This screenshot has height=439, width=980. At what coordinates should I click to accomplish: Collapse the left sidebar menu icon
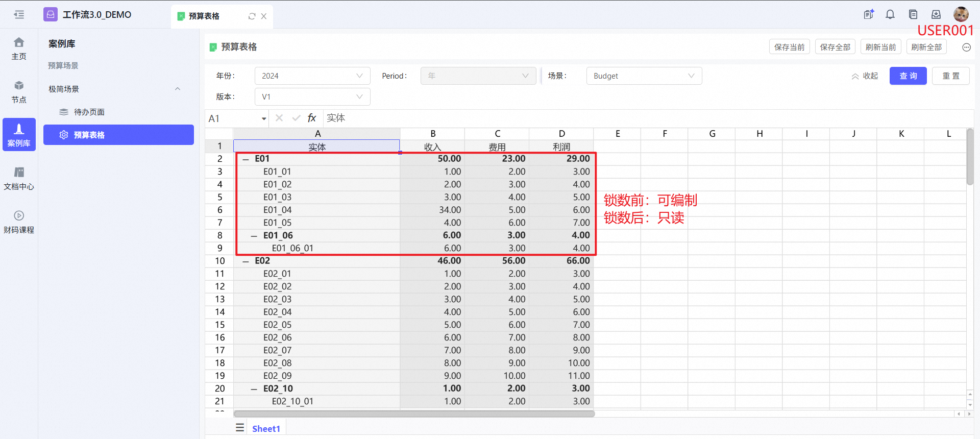click(19, 15)
